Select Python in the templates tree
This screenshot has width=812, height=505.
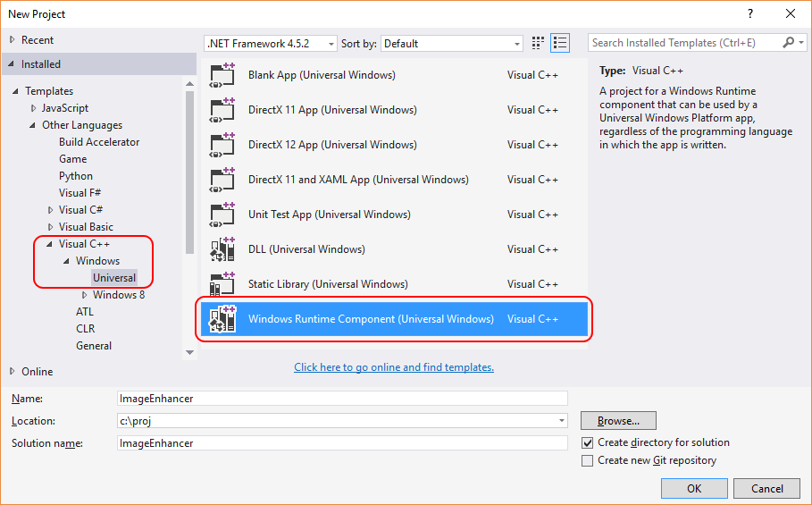click(76, 176)
